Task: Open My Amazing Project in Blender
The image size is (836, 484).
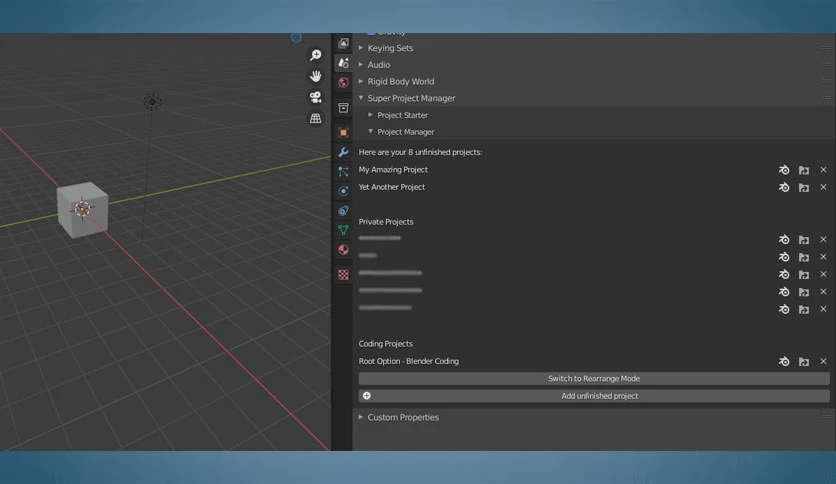Action: click(x=784, y=170)
